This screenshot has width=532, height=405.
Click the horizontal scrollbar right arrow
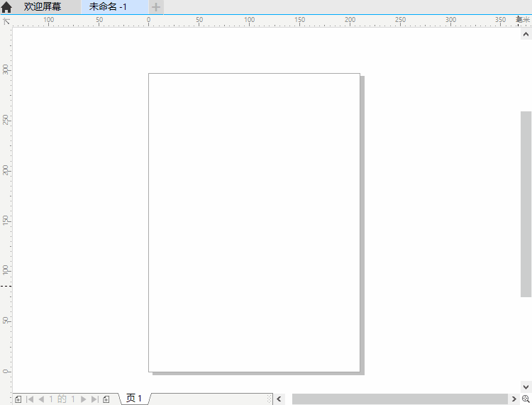click(514, 399)
